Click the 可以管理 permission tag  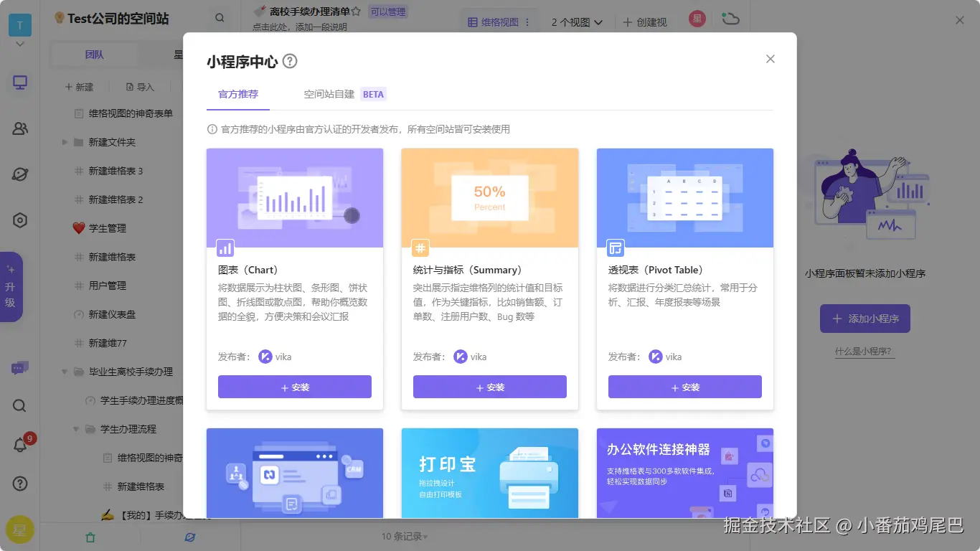coord(387,11)
